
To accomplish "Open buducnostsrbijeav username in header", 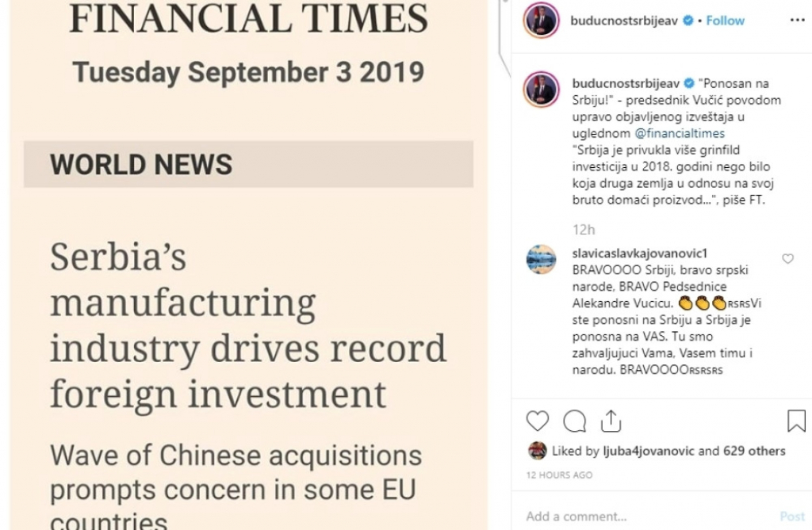I will tap(621, 21).
